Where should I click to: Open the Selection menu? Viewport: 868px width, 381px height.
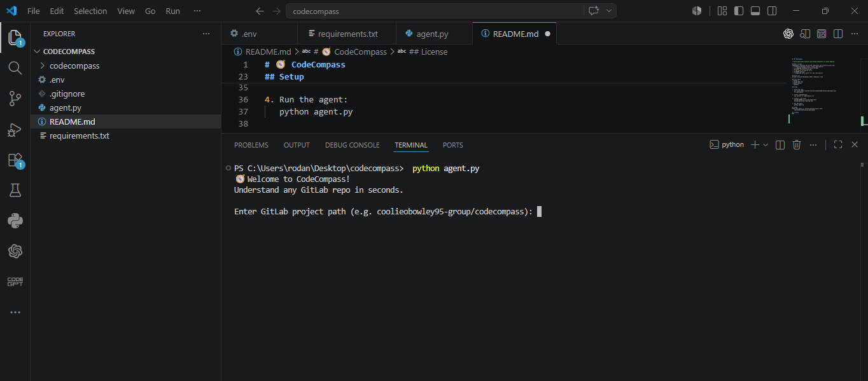tap(90, 11)
